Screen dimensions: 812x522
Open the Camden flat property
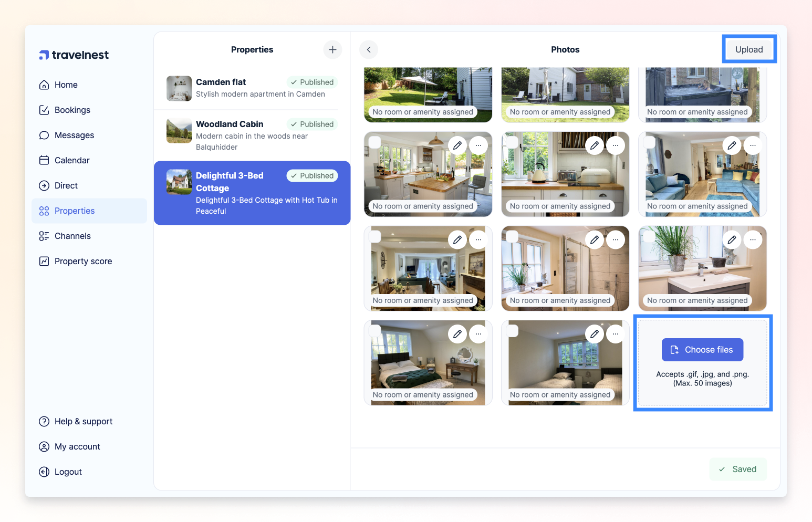point(252,88)
